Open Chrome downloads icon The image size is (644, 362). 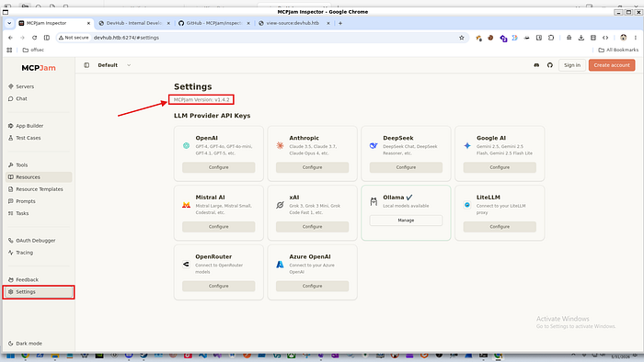tap(581, 38)
